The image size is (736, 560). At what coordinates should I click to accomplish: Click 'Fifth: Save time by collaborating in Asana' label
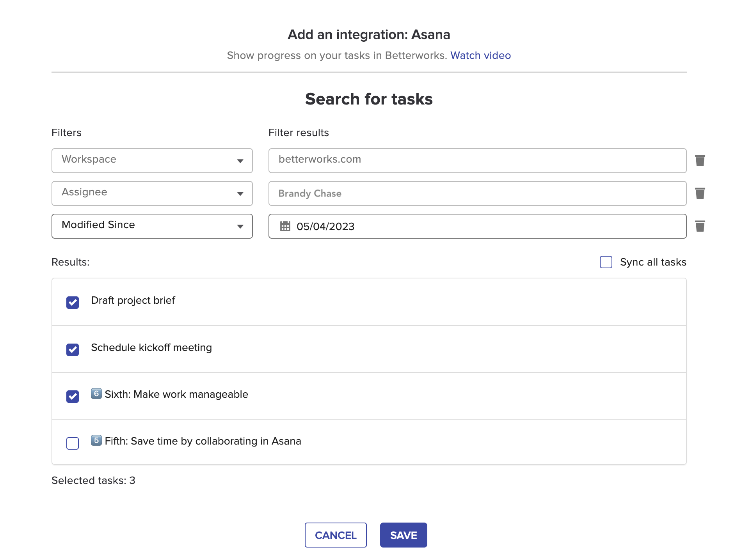[x=196, y=441]
